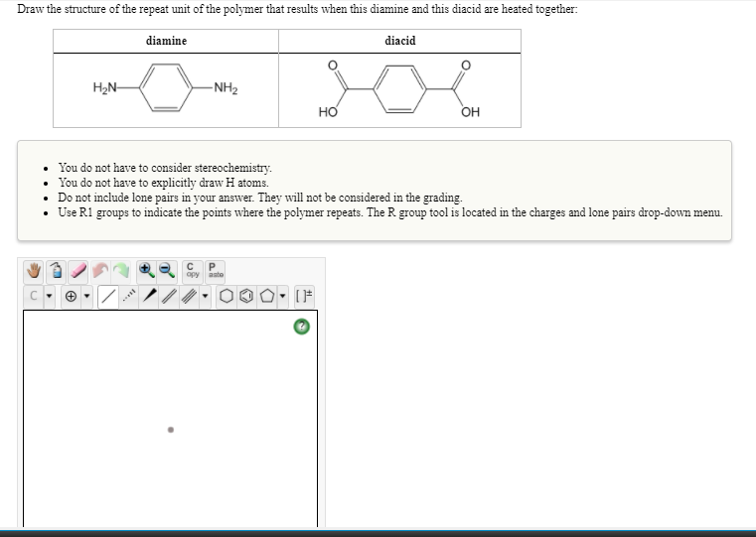This screenshot has height=537, width=756.
Task: Click the hint about lone pairs
Action: pos(260,198)
